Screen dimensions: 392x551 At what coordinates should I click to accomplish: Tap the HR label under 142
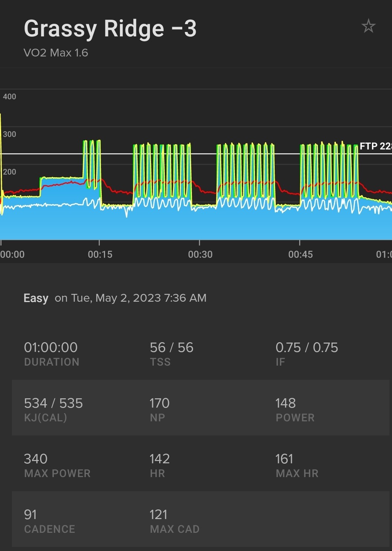157,473
